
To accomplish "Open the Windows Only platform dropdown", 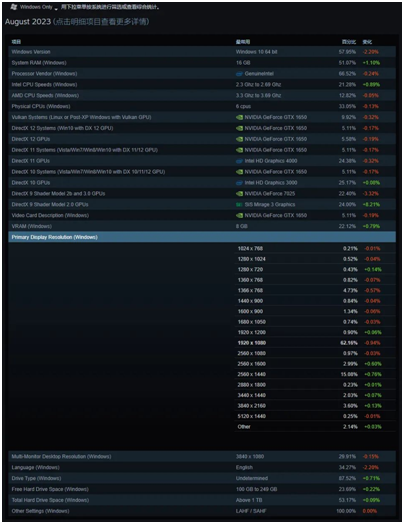I will click(38, 7).
